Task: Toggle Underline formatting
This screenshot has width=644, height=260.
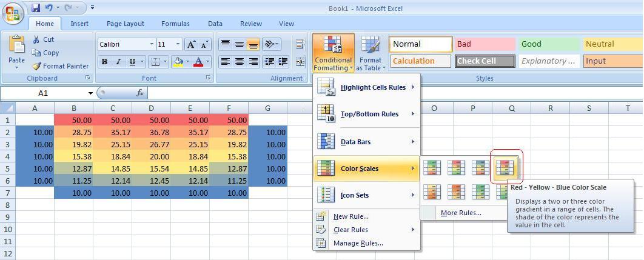Action: [132, 62]
